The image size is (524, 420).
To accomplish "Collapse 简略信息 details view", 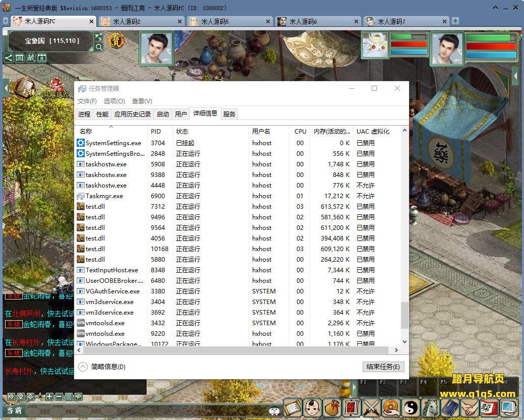I will coord(83,367).
